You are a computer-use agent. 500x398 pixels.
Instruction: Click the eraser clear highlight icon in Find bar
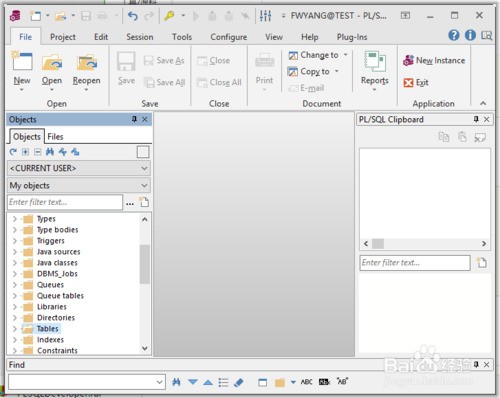[x=239, y=382]
